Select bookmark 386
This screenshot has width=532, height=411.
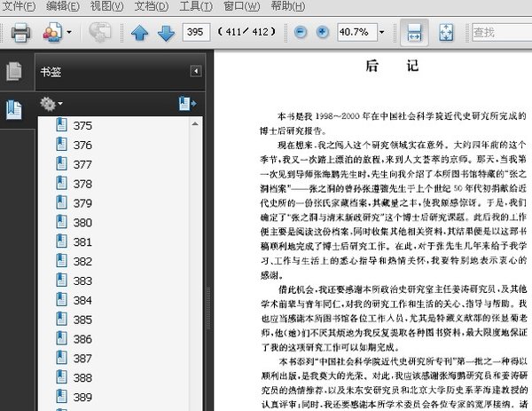point(82,339)
